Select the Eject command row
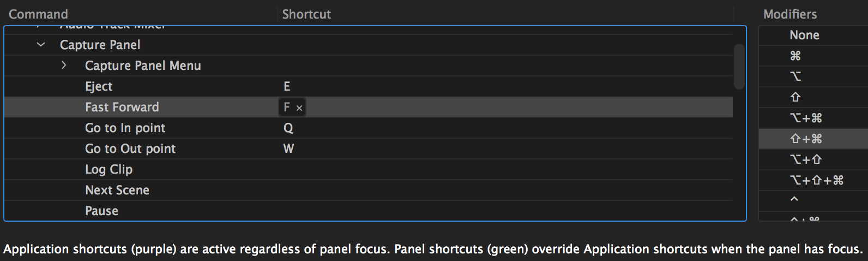 click(x=99, y=86)
